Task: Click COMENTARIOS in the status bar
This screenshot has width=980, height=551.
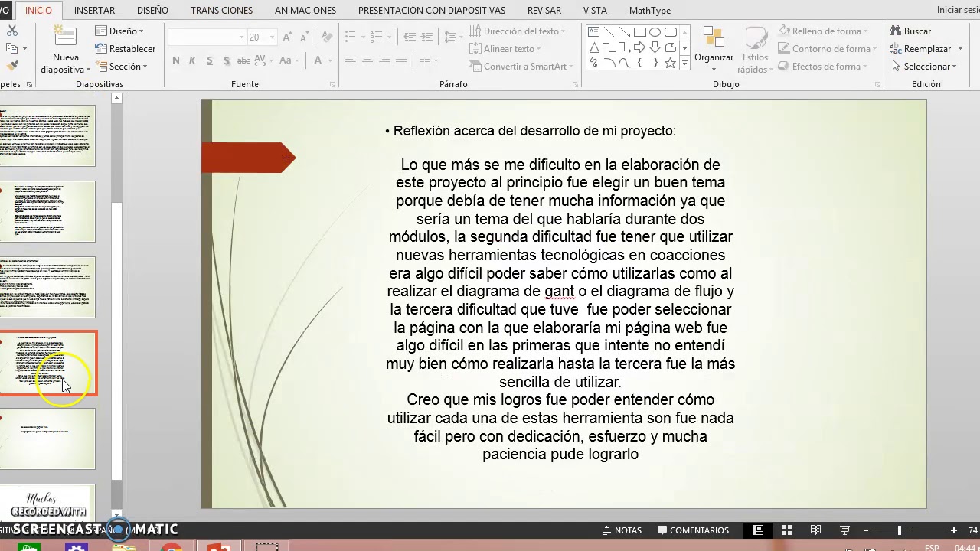Action: coord(693,530)
